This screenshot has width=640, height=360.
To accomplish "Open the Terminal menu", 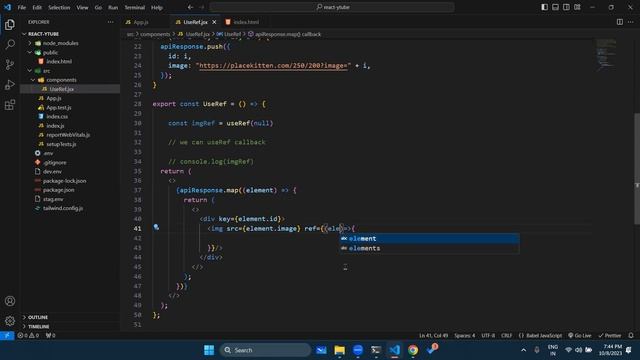I will pyautogui.click(x=135, y=7).
